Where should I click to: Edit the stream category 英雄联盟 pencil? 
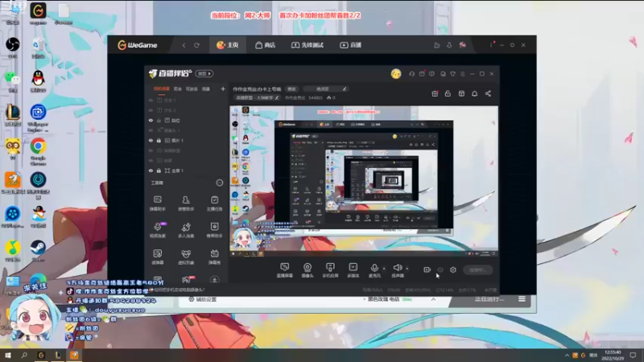pyautogui.click(x=277, y=97)
